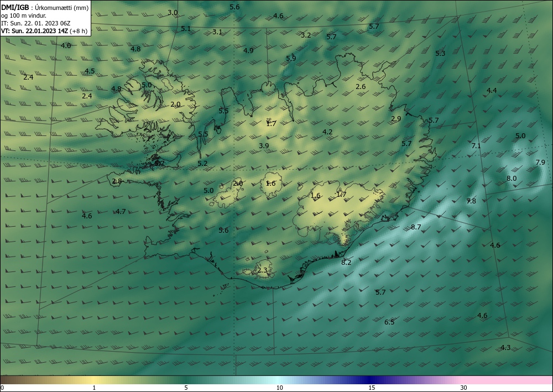The width and height of the screenshot is (553, 392).
Task: Click the map value 8.7
Action: point(416,227)
